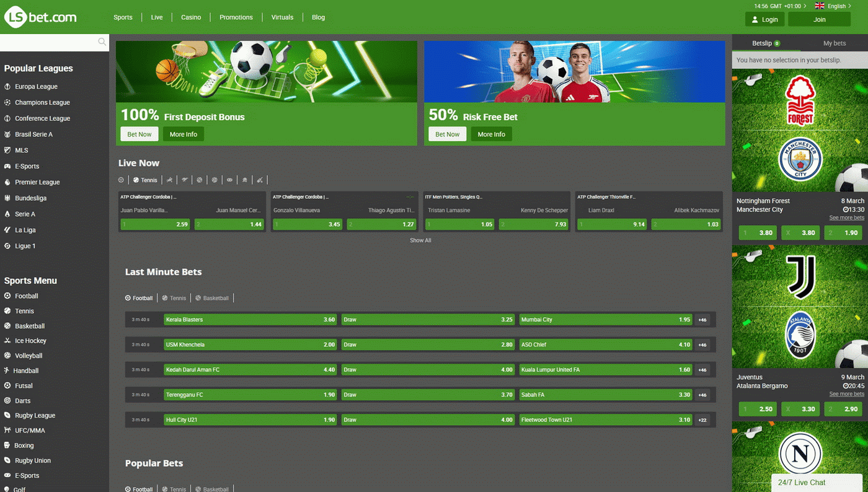Select the 3.80 draw odds for Nottingham Forest match
This screenshot has width=868, height=492.
tap(800, 232)
